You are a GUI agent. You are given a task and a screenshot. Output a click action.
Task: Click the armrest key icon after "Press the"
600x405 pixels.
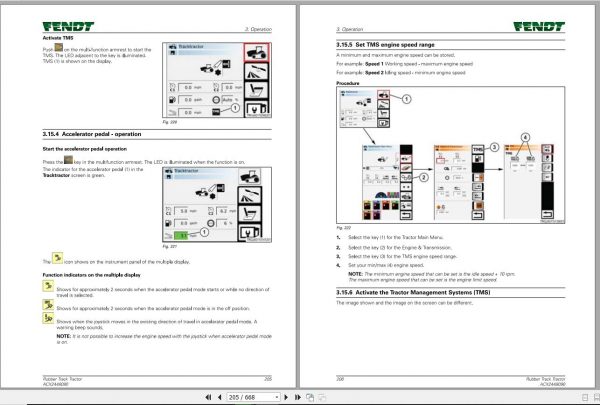coord(68,160)
